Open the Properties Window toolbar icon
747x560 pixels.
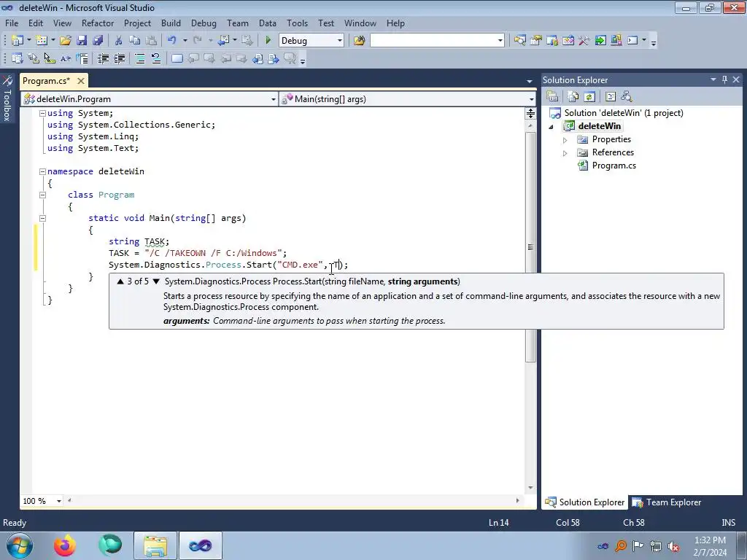point(536,41)
